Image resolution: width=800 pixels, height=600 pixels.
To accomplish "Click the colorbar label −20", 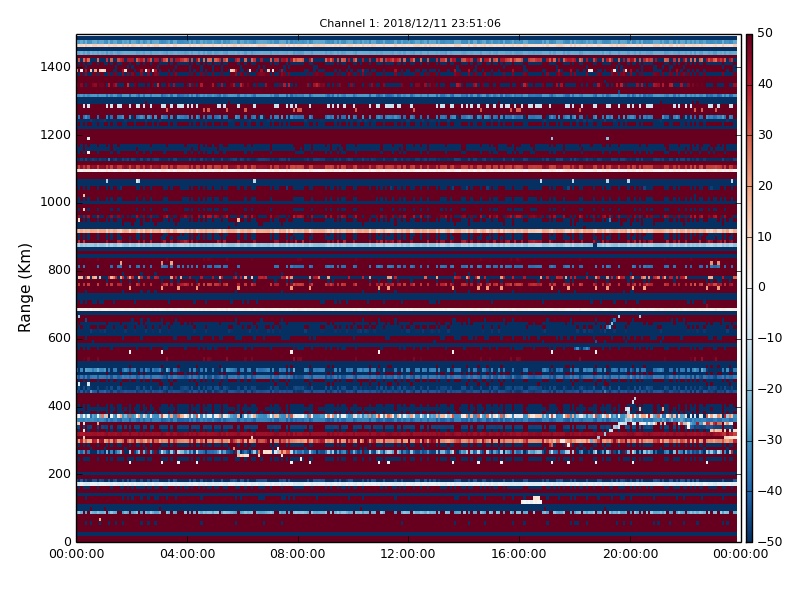I will (x=769, y=389).
